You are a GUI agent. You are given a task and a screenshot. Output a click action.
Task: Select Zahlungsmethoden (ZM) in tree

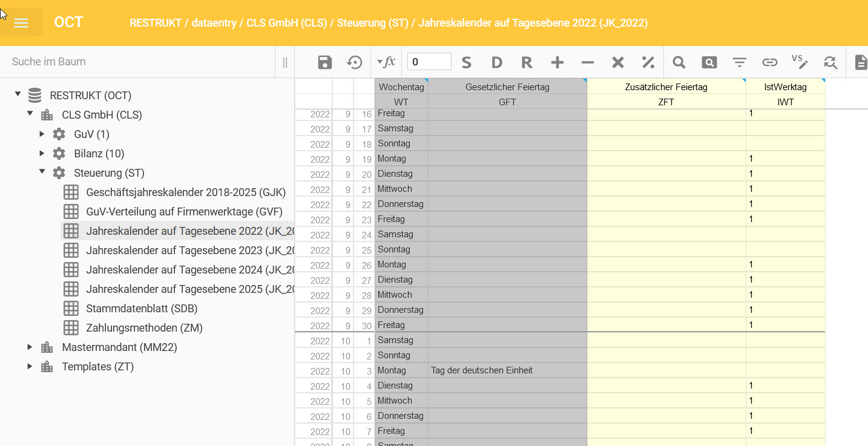(144, 328)
